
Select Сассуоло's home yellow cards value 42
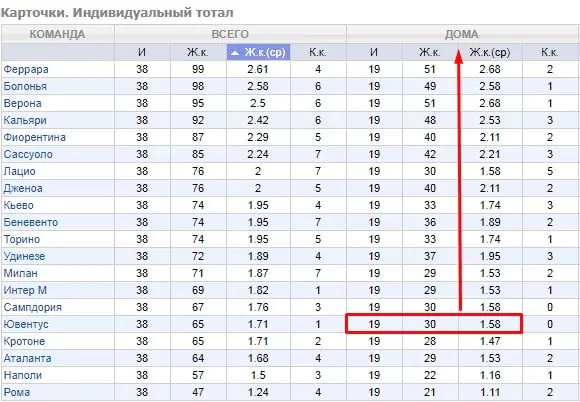coord(430,154)
